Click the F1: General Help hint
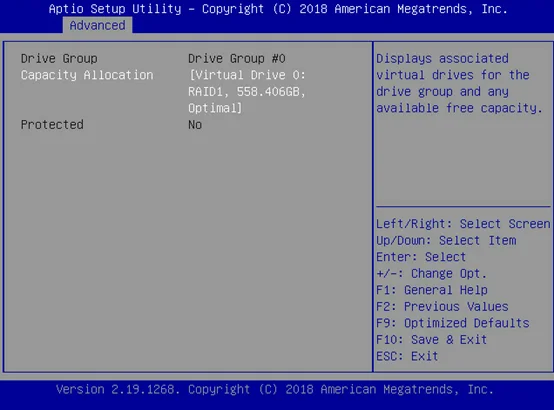 (x=432, y=290)
